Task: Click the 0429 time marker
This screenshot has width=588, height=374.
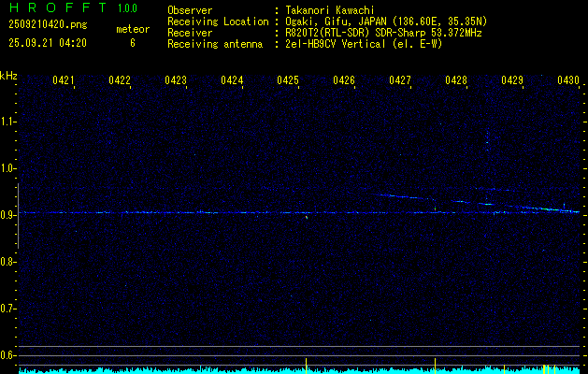Action: 512,80
